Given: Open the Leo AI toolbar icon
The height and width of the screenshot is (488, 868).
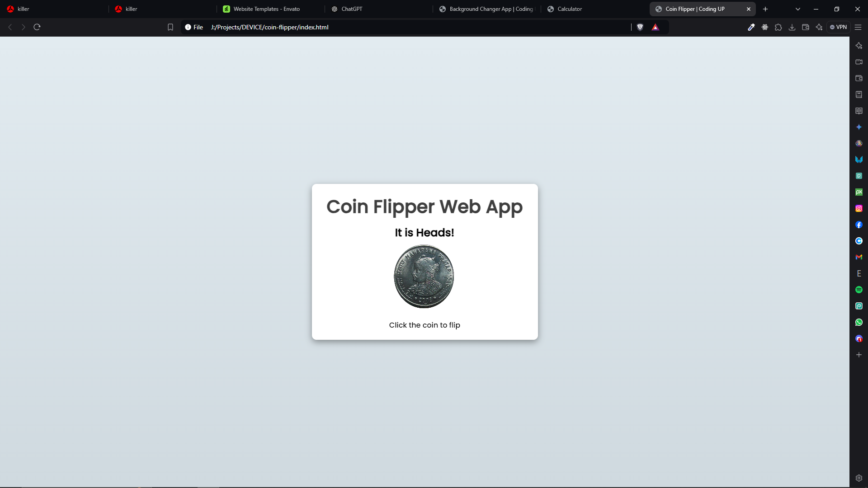Looking at the screenshot, I should click(x=819, y=27).
